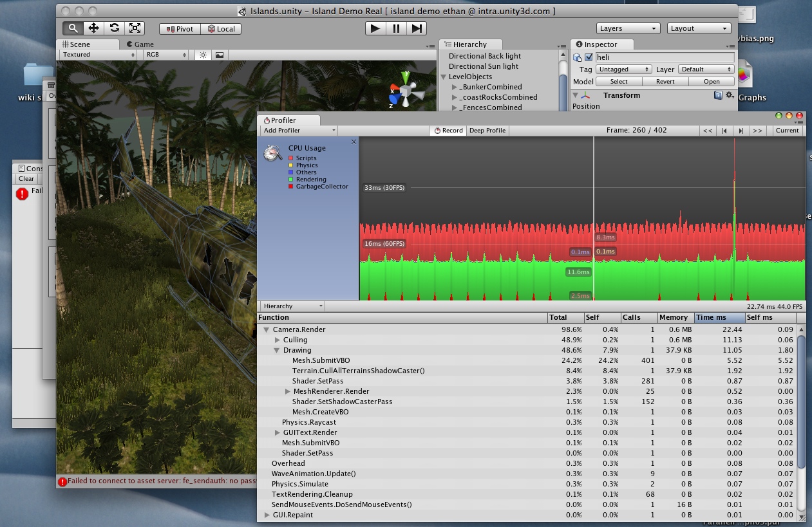This screenshot has height=527, width=812.
Task: Collapse the Camera.Render row
Action: (x=267, y=329)
